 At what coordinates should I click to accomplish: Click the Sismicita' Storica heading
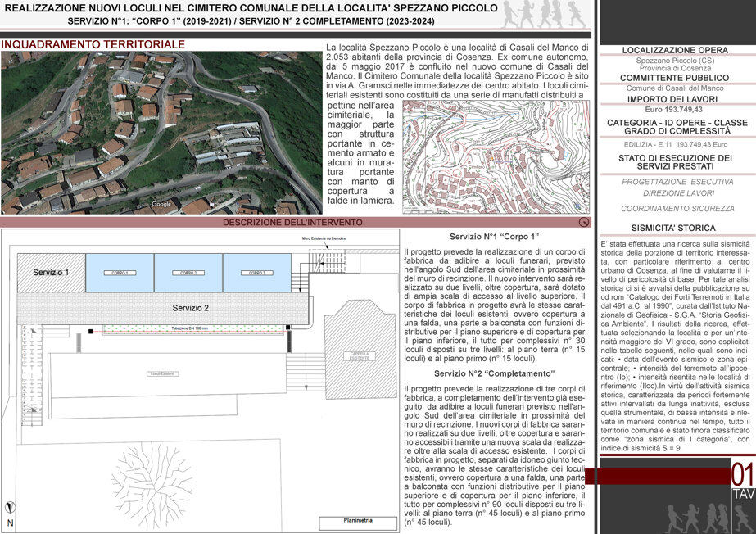[673, 228]
